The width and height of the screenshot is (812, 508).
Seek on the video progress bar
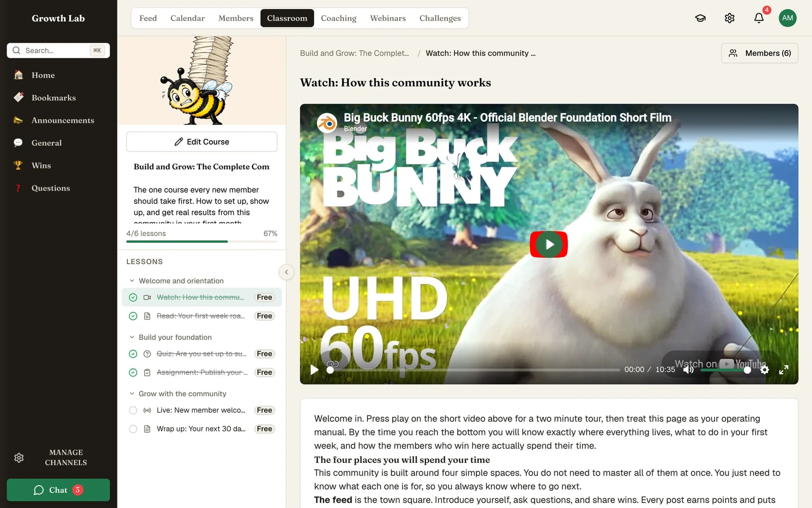pyautogui.click(x=475, y=370)
